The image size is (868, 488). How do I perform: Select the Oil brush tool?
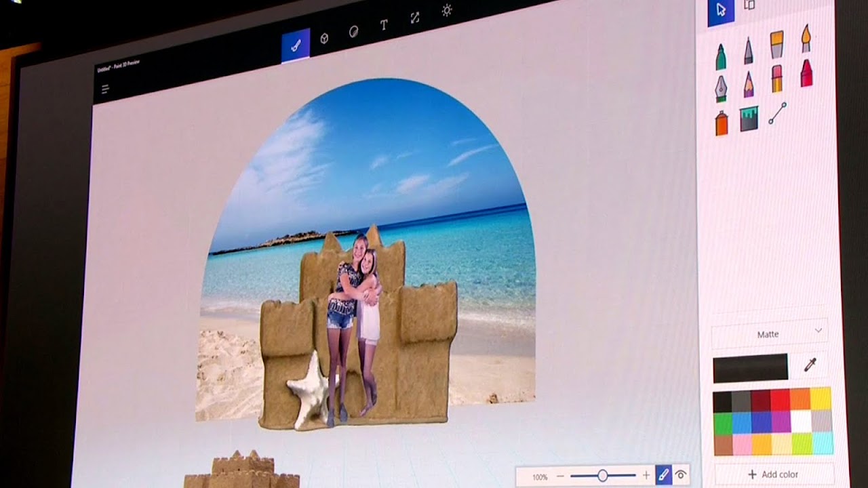[x=806, y=39]
